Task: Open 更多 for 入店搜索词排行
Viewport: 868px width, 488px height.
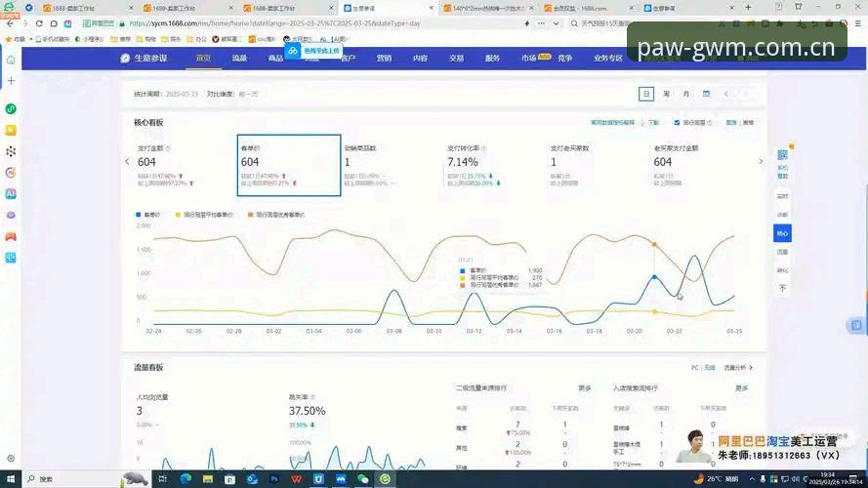Action: [742, 388]
